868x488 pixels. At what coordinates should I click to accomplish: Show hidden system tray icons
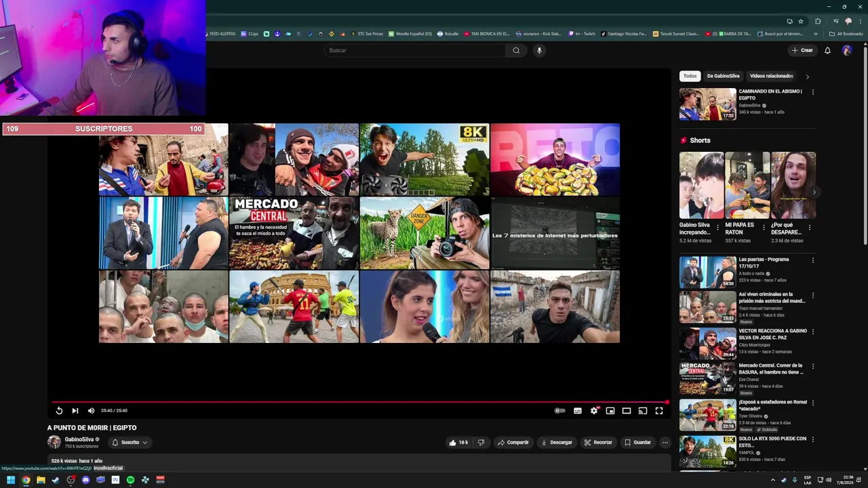772,480
